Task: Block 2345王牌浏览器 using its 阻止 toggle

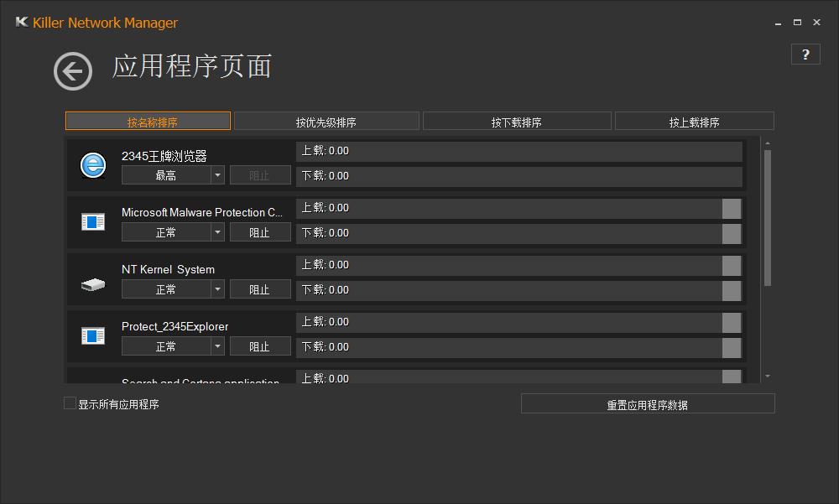Action: [260, 174]
